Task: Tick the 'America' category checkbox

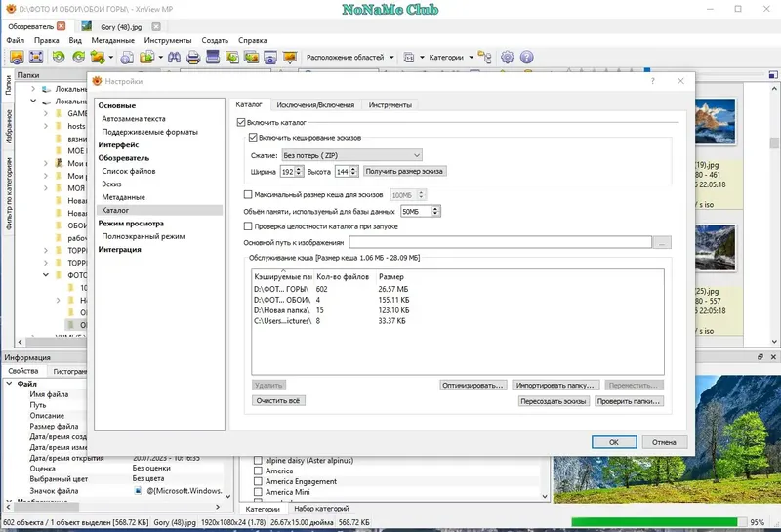Action: pyautogui.click(x=258, y=471)
